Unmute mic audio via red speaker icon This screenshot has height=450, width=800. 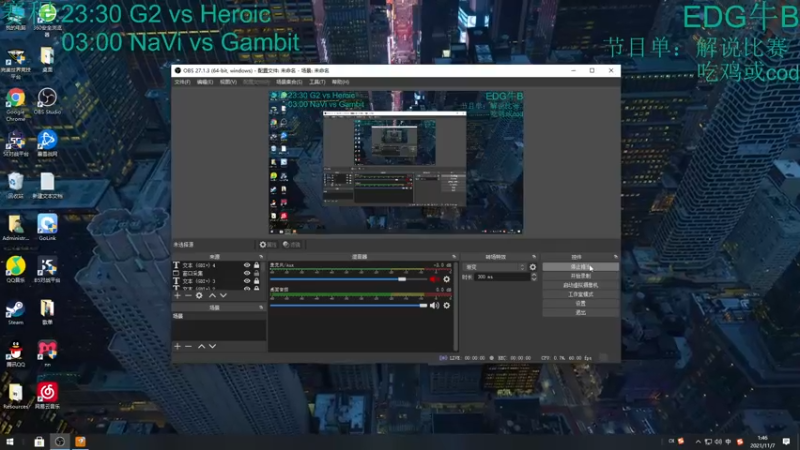click(x=434, y=279)
